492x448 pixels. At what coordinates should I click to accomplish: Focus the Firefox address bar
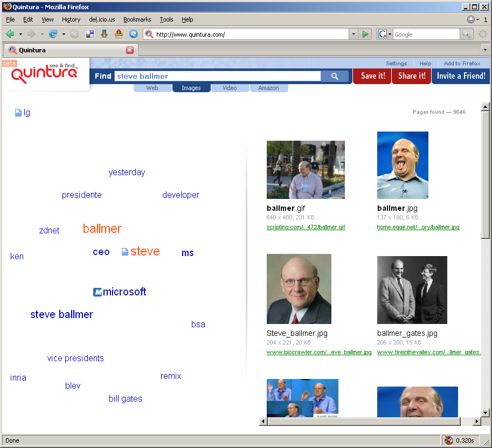(252, 34)
